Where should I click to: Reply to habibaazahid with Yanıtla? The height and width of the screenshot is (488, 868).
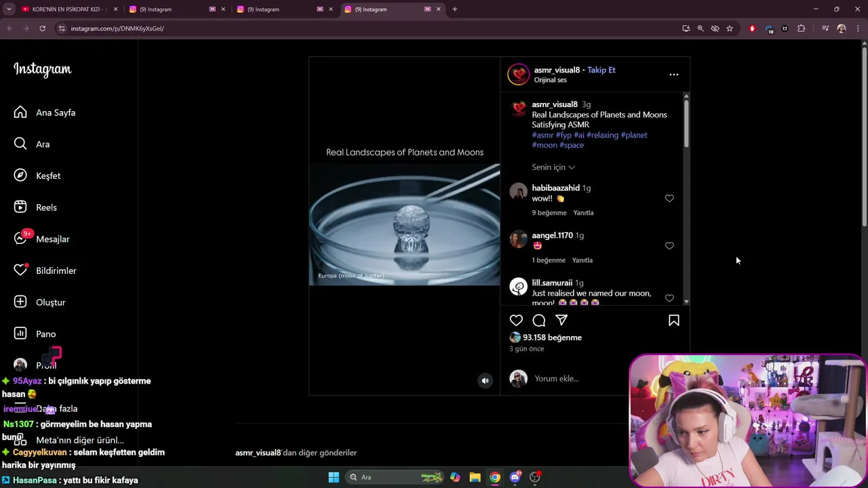click(583, 213)
